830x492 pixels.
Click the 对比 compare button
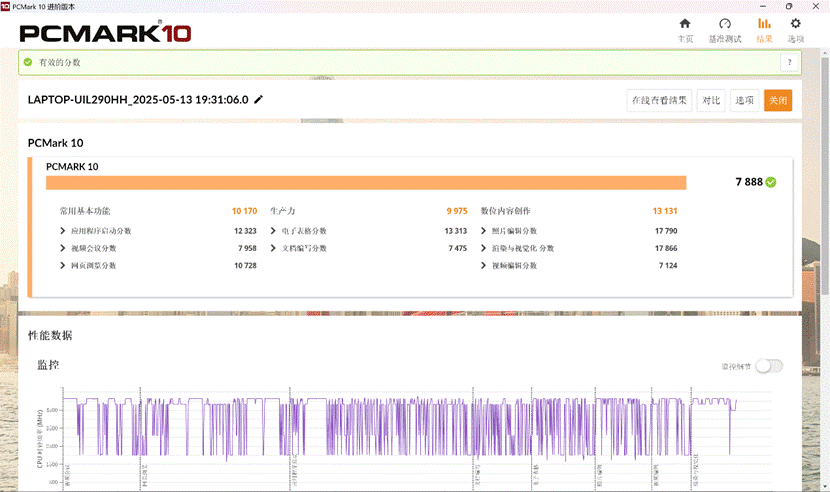711,100
